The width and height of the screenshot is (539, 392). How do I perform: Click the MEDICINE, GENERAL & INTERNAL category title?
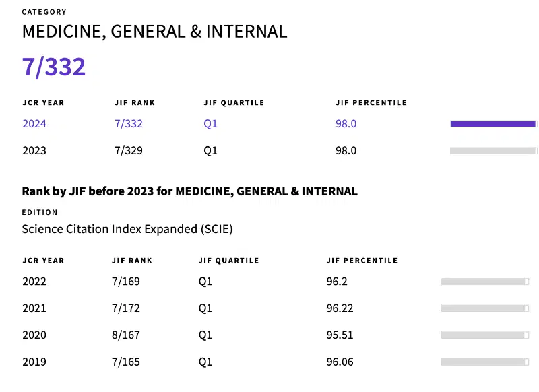pyautogui.click(x=154, y=32)
